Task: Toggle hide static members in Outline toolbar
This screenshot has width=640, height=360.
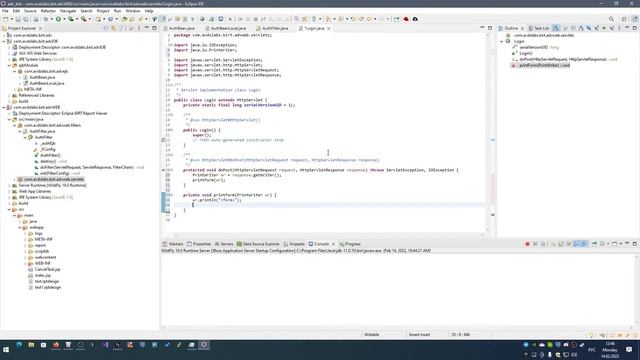Action: tap(596, 28)
